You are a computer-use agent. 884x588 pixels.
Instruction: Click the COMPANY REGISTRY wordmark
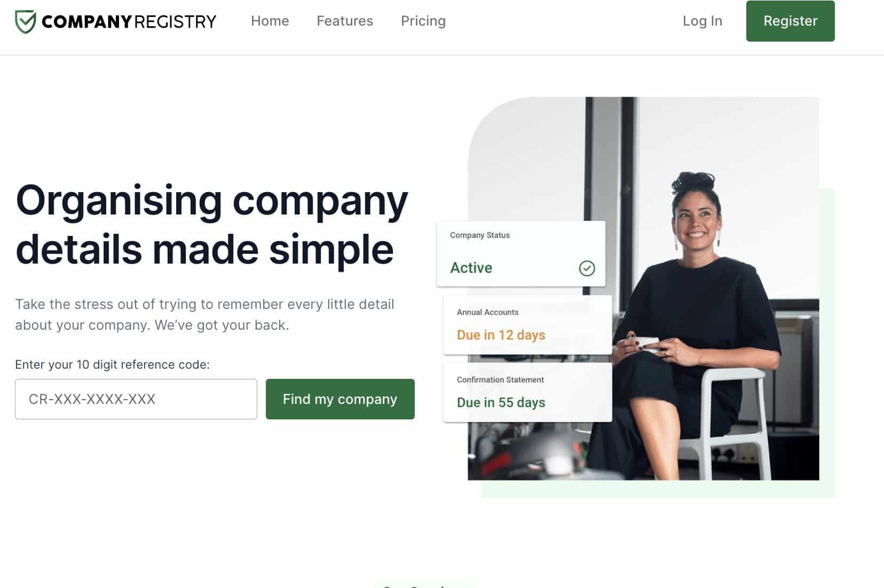click(129, 21)
